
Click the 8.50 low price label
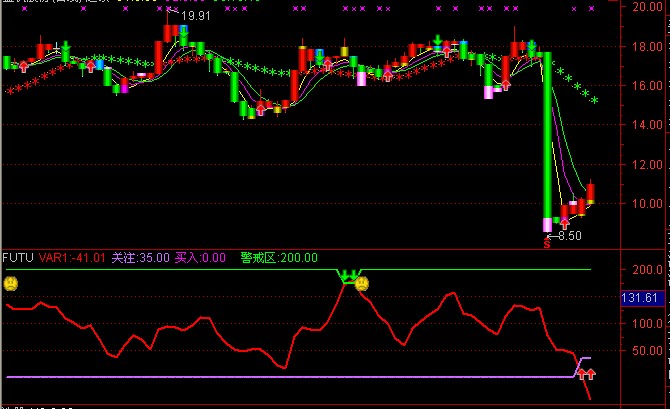(x=570, y=236)
